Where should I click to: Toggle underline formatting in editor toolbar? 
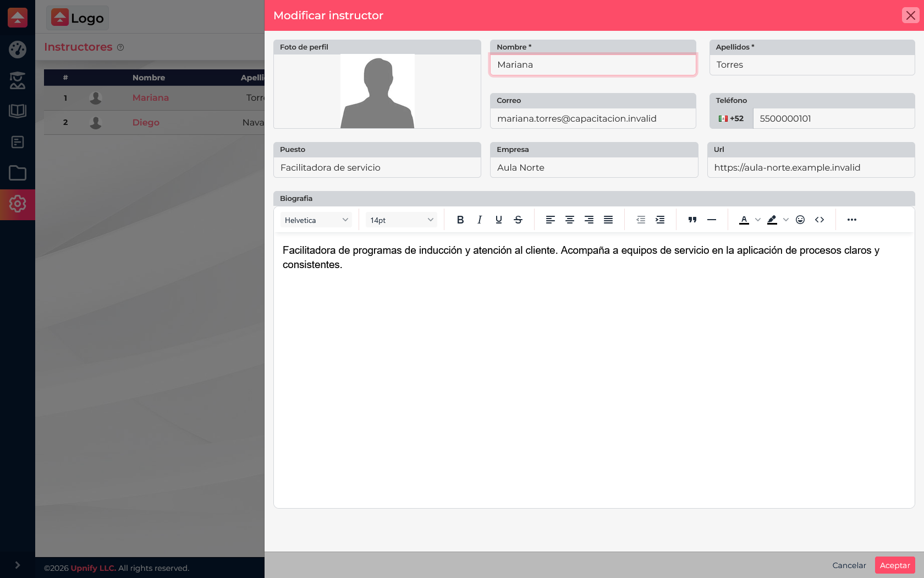click(499, 220)
